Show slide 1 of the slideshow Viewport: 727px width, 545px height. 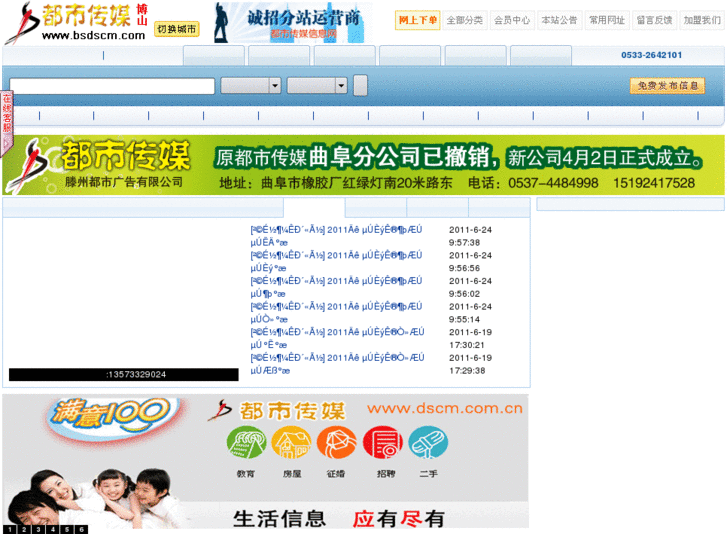pyautogui.click(x=10, y=530)
